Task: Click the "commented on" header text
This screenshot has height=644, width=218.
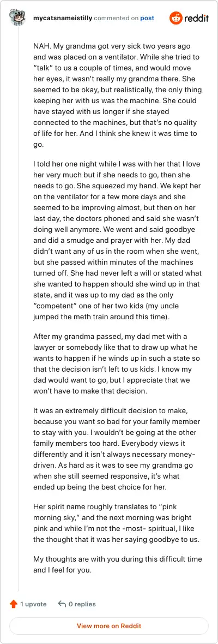Action: 116,18
